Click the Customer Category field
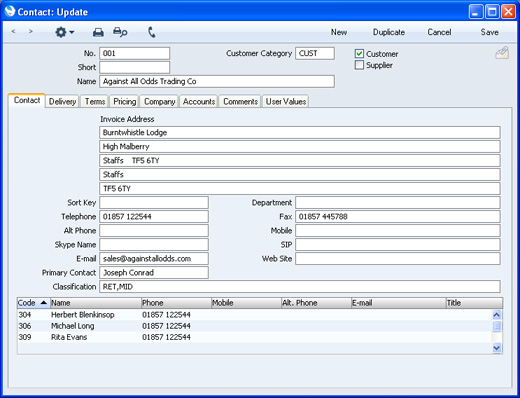The image size is (520, 398). 315,53
